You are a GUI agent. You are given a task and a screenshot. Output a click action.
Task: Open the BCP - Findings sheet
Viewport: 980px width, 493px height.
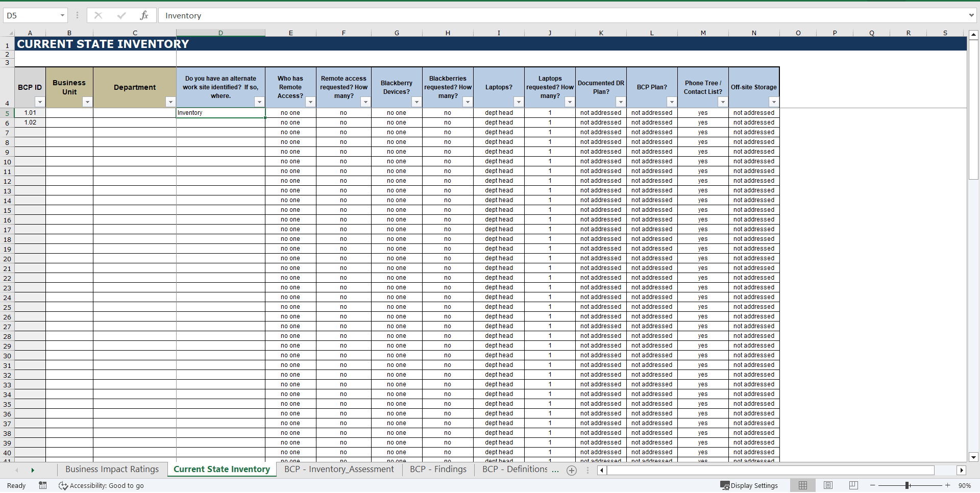click(x=437, y=469)
